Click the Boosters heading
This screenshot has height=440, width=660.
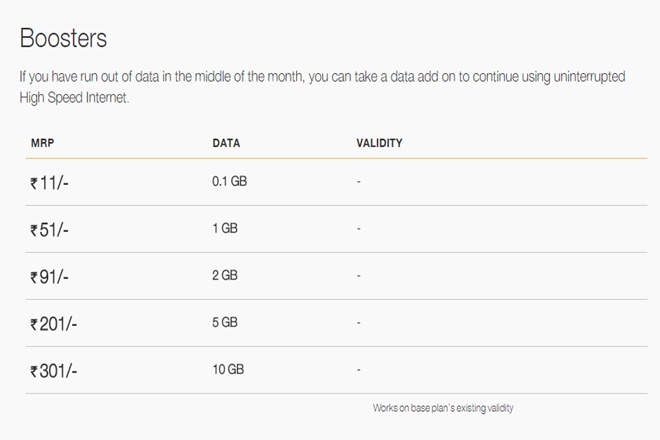(x=63, y=39)
